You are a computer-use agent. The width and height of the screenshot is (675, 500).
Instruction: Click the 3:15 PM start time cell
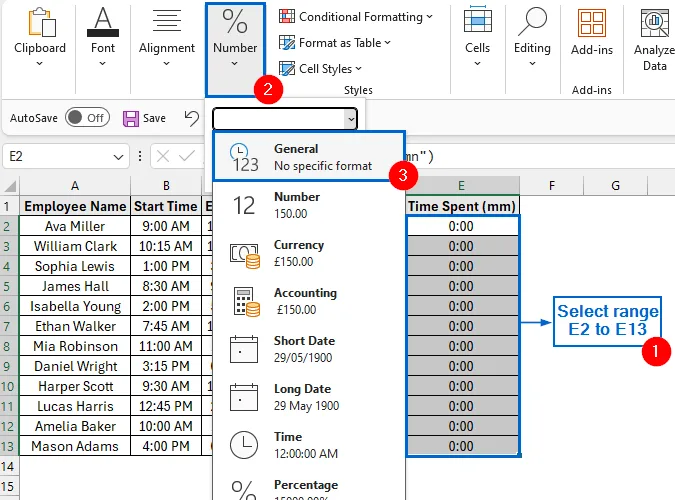[166, 366]
